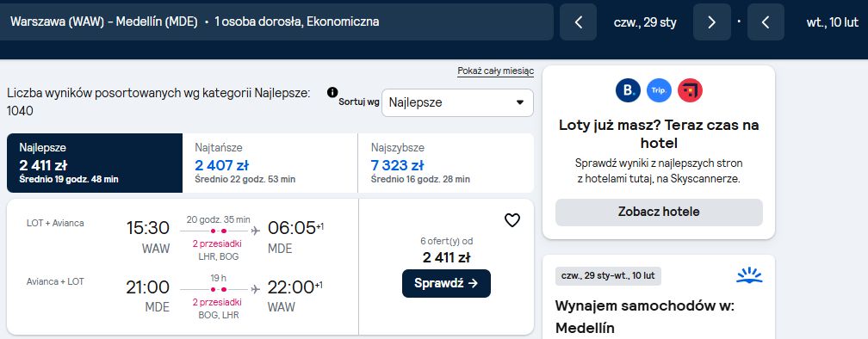The width and height of the screenshot is (868, 339).
Task: Click the Zobacz hotele button
Action: point(659,212)
